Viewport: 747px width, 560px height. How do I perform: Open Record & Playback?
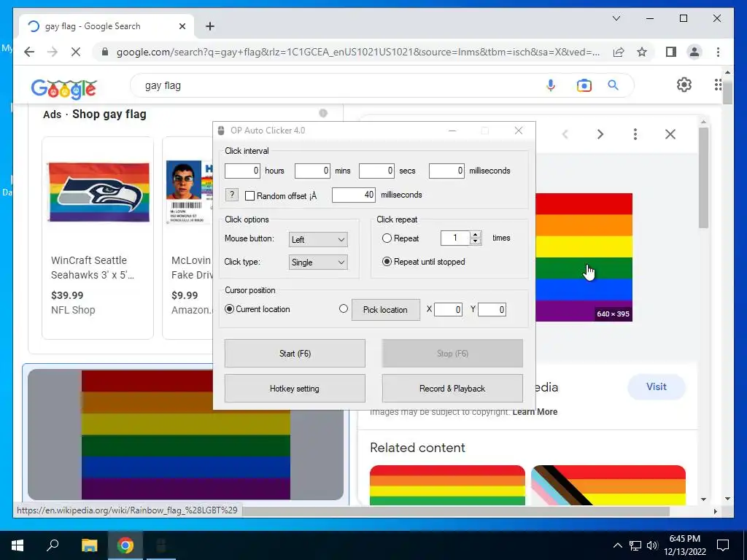(452, 389)
